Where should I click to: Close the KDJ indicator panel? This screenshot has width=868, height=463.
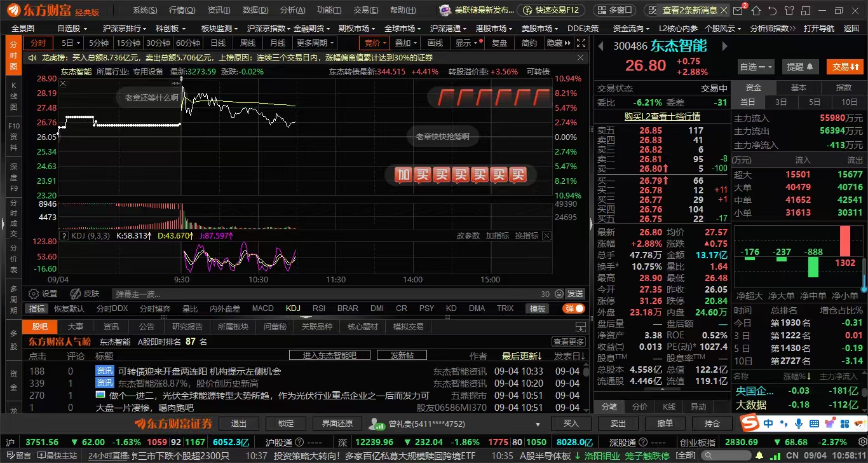tap(546, 235)
